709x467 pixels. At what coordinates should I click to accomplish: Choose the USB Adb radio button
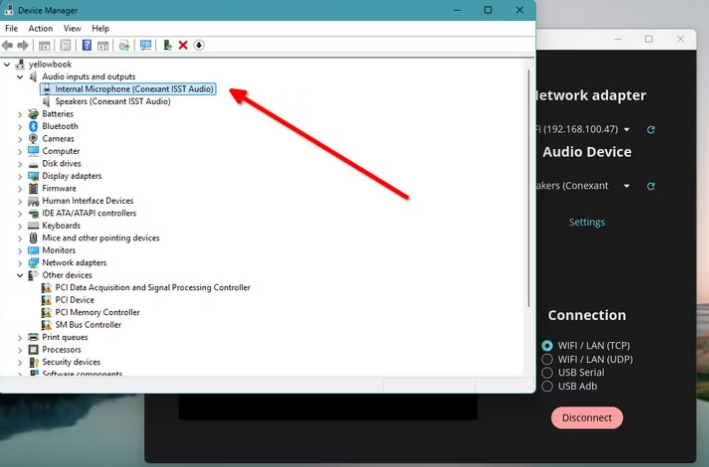[547, 386]
